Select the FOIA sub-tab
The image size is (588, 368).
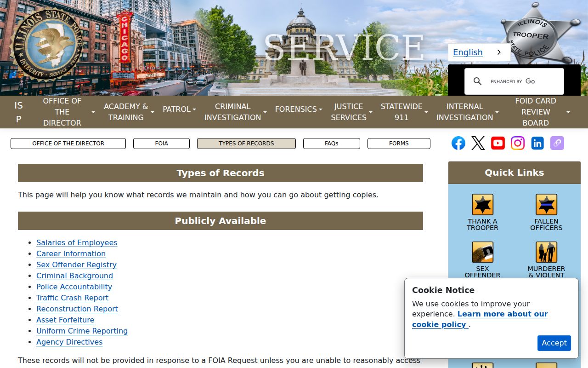click(161, 144)
